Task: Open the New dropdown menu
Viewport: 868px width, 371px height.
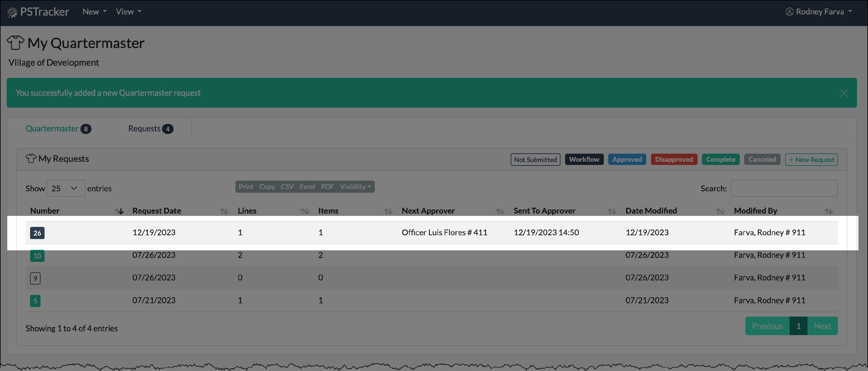Action: 94,12
